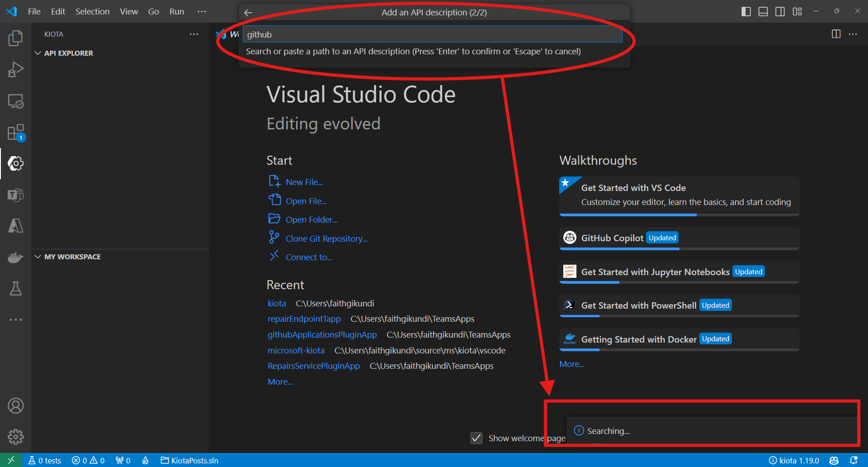868x467 pixels.
Task: Open the Run menu
Action: (x=177, y=12)
